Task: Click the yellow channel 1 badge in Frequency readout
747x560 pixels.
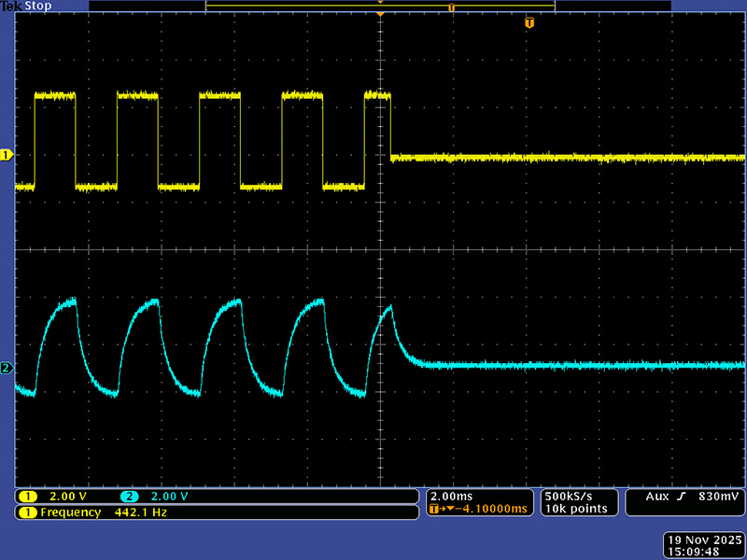Action: click(28, 512)
